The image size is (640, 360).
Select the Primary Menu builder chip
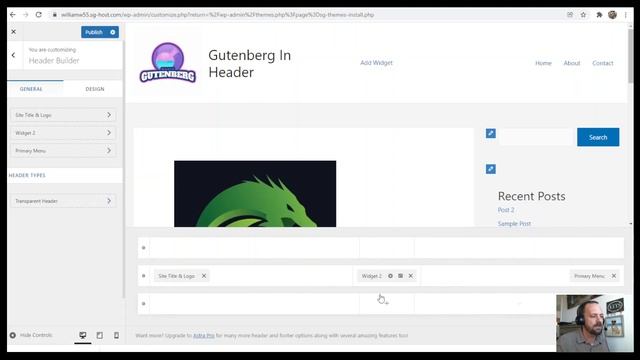(x=589, y=276)
